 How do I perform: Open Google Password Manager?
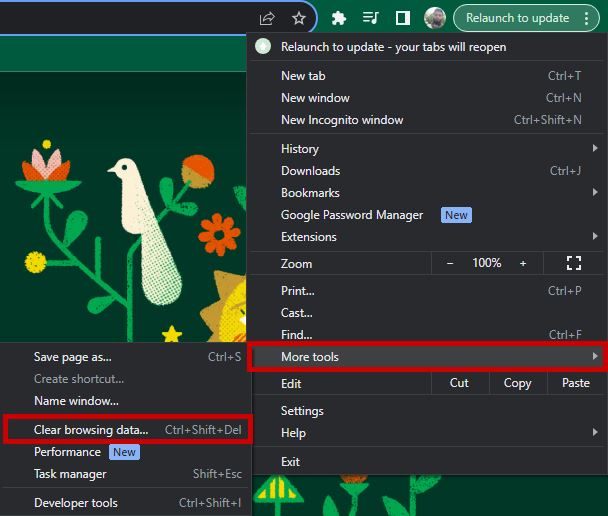[x=427, y=215]
